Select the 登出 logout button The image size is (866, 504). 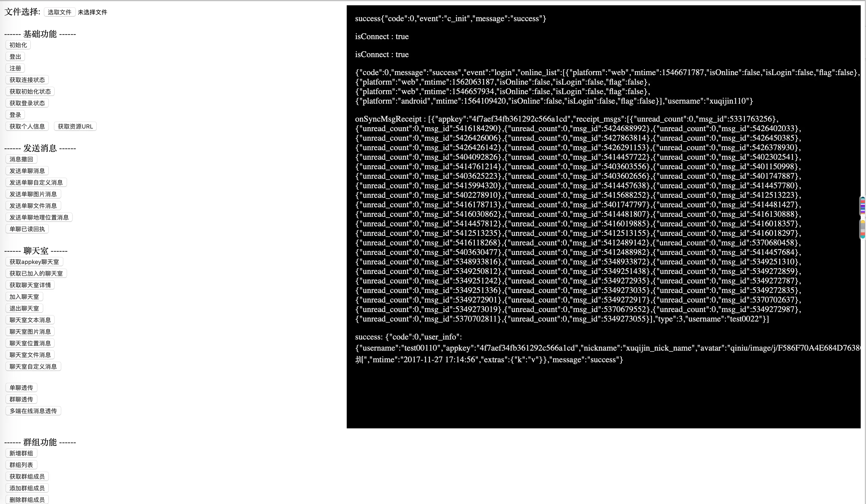pyautogui.click(x=15, y=57)
